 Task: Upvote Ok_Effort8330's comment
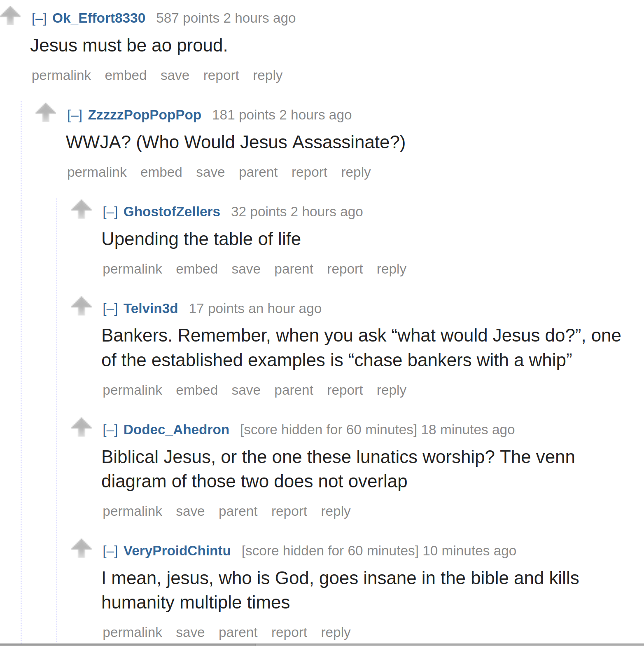coord(10,16)
